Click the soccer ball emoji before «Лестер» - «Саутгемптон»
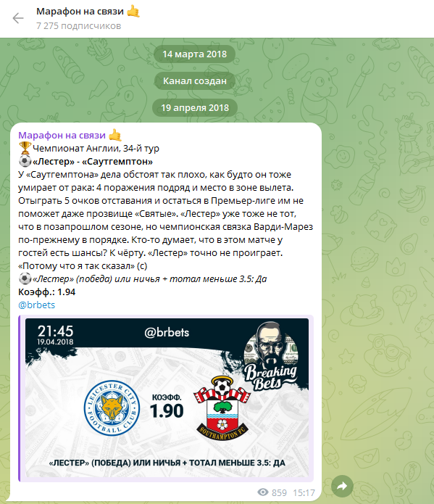 (25, 162)
